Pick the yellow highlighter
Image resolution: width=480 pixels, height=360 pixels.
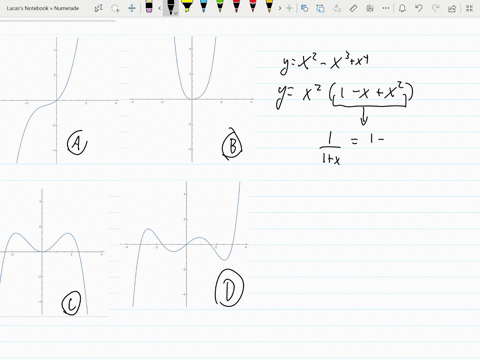click(187, 7)
